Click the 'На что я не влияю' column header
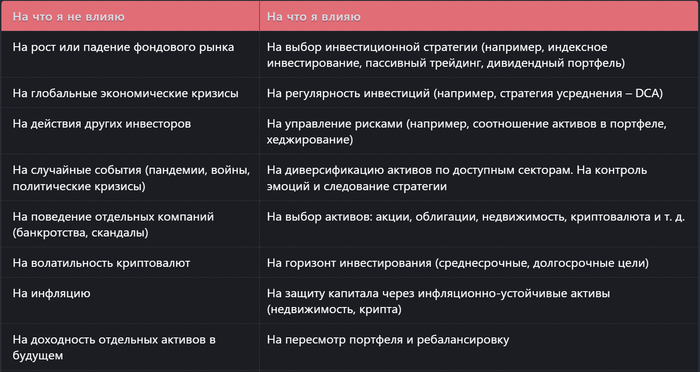Image resolution: width=700 pixels, height=372 pixels. [130, 17]
